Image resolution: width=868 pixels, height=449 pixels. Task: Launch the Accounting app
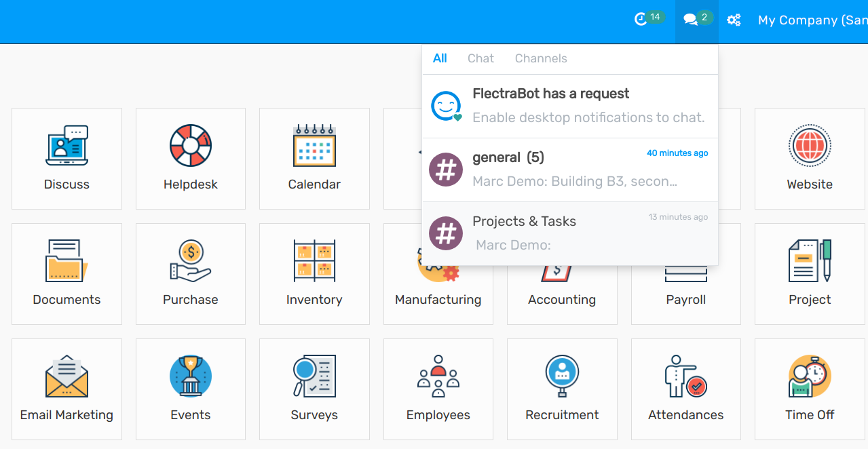click(x=561, y=273)
